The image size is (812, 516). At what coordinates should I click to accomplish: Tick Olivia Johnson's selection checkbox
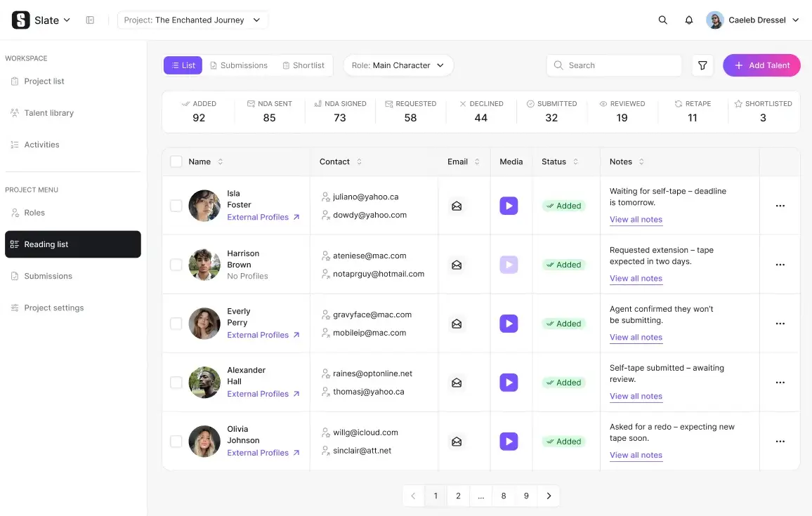[x=176, y=441]
